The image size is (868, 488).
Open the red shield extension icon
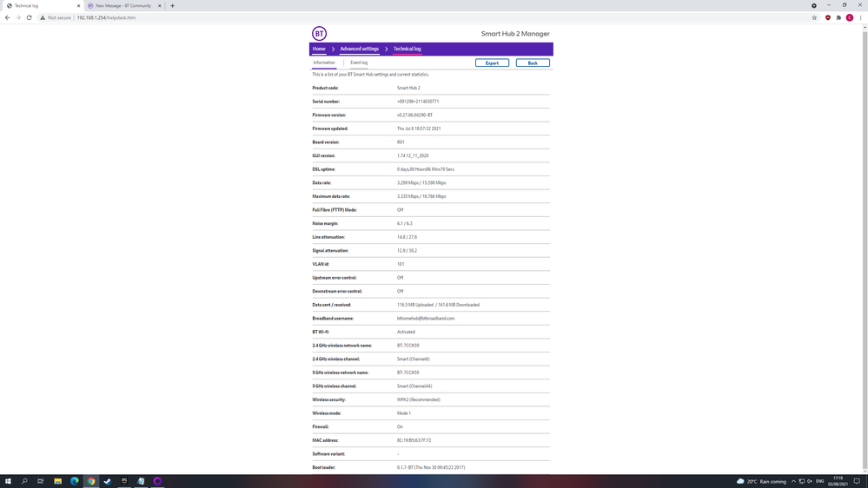pyautogui.click(x=827, y=17)
